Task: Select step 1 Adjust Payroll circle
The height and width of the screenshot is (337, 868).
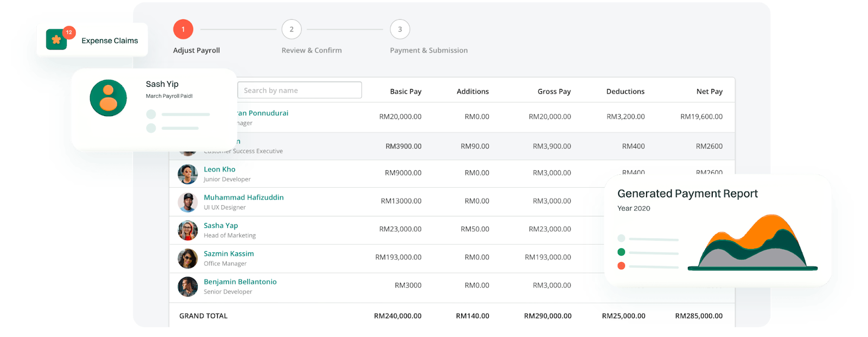Action: coord(183,29)
